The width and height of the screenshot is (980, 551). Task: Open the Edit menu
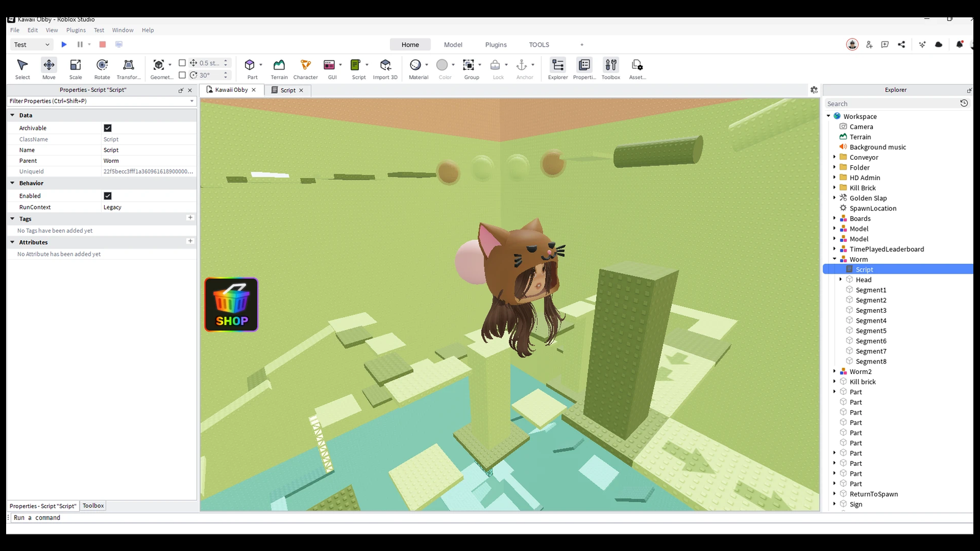pos(32,30)
